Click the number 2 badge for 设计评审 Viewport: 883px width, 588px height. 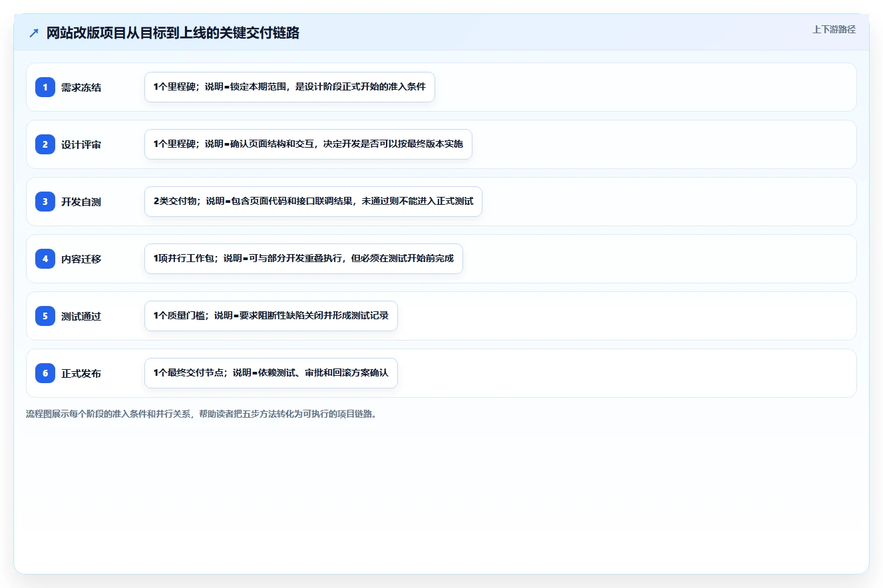coord(45,144)
